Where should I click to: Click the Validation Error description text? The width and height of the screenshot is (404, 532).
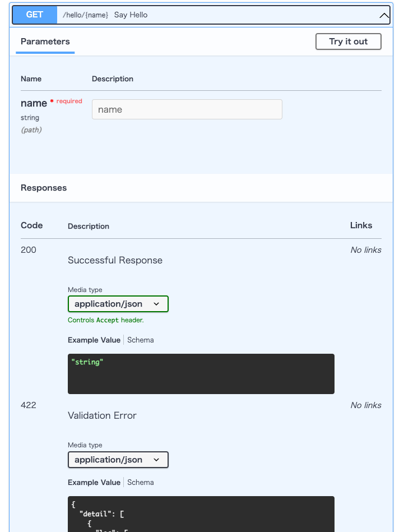pos(102,415)
